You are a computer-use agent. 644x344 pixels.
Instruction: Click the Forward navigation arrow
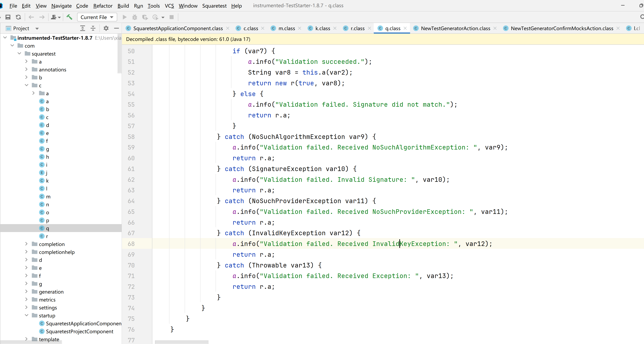[x=42, y=17]
